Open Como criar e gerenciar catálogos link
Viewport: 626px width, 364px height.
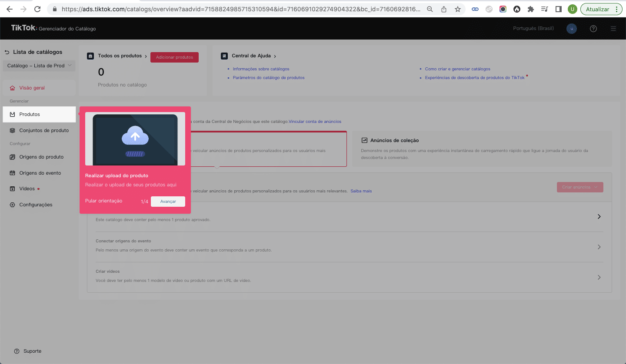coord(458,69)
